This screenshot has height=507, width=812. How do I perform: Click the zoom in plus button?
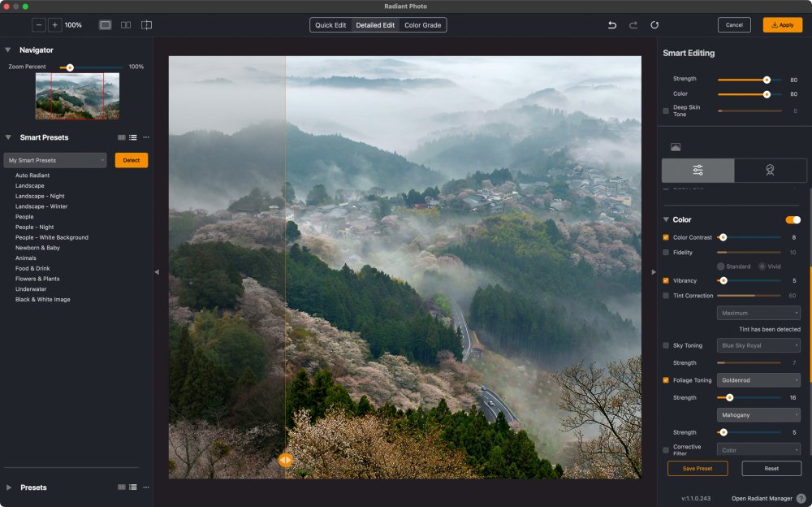click(55, 25)
